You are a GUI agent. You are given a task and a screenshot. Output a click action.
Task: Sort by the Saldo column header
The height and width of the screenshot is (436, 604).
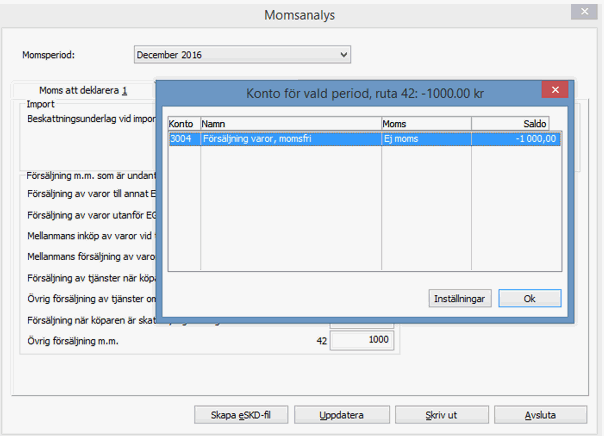click(x=515, y=123)
